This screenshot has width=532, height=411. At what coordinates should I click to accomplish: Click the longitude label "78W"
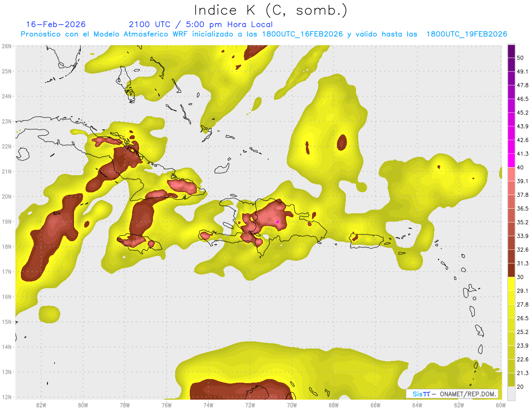(125, 405)
